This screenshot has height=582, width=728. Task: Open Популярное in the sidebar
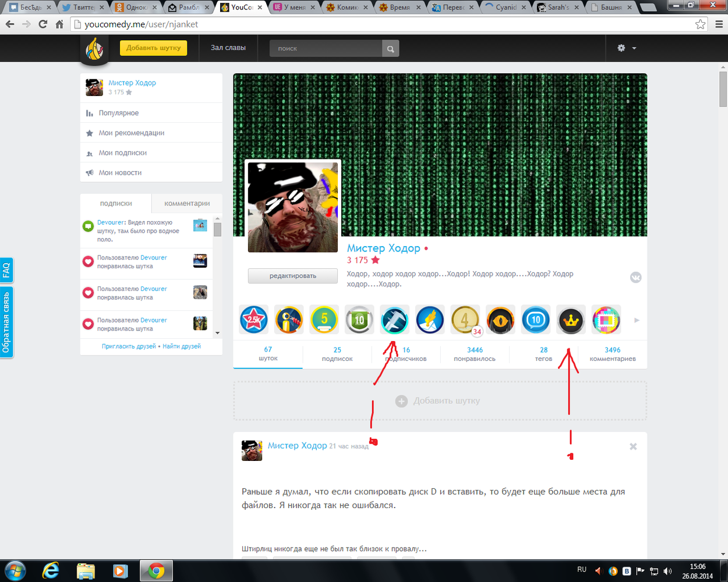[151, 113]
